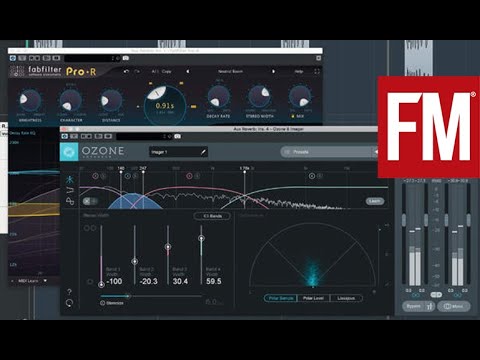Open Ozone help question mark icon
This screenshot has height=360, width=480.
69,292
